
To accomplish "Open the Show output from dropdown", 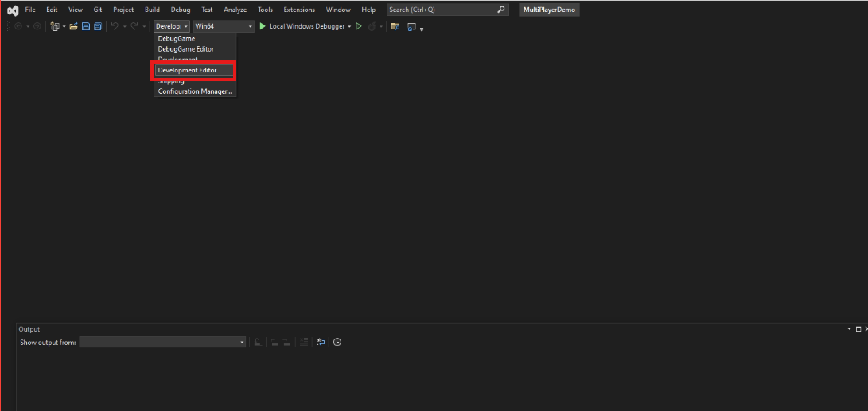I will [x=162, y=342].
